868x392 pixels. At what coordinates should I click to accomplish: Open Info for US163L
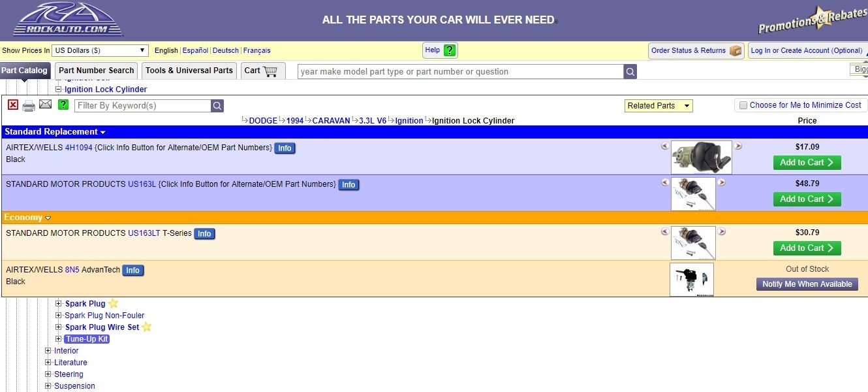(x=349, y=185)
